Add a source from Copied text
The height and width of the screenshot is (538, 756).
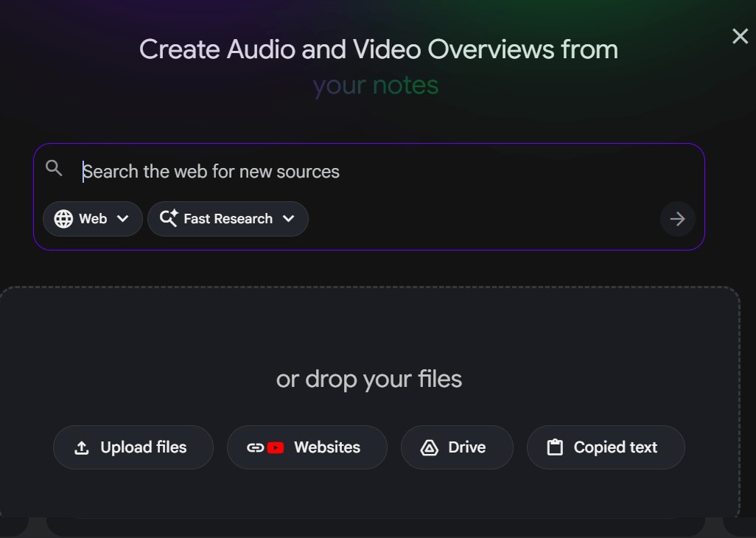(606, 447)
